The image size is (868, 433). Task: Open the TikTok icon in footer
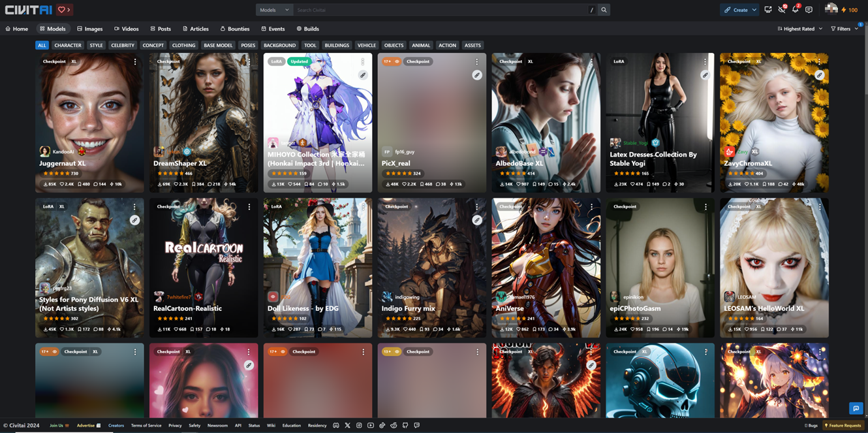(x=382, y=425)
